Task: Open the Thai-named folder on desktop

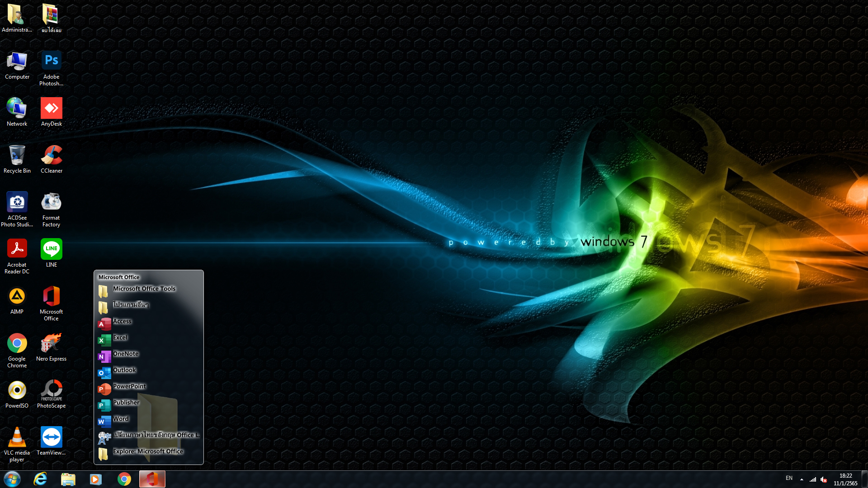Action: pyautogui.click(x=51, y=19)
